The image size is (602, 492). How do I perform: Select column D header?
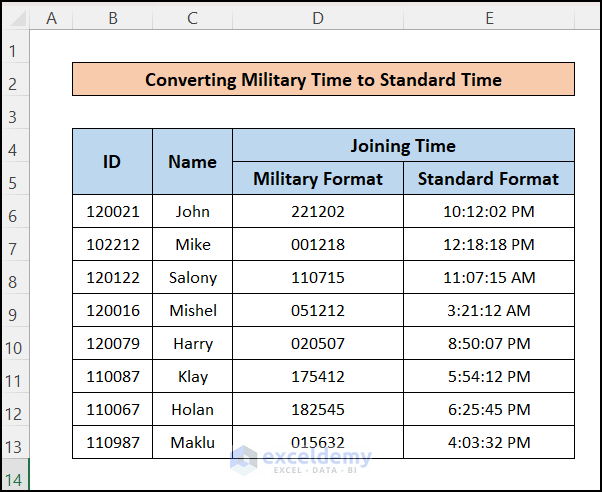click(318, 18)
